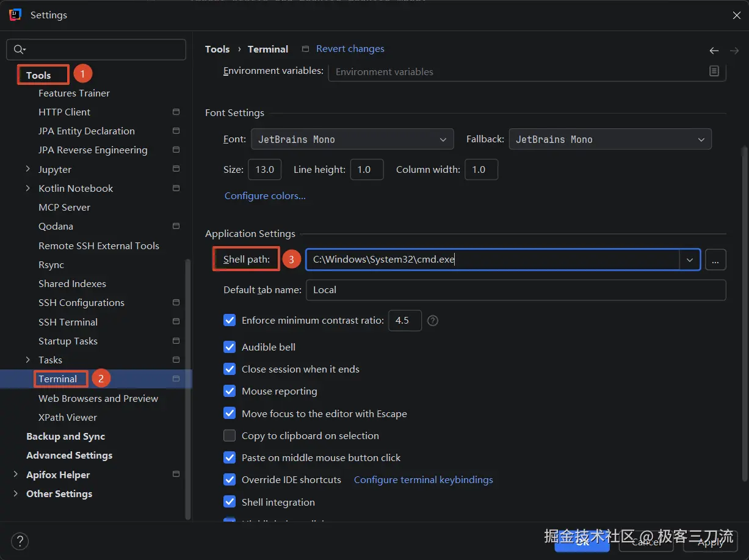Click the Environment variables input field
Viewport: 749px width, 560px height.
click(x=527, y=71)
